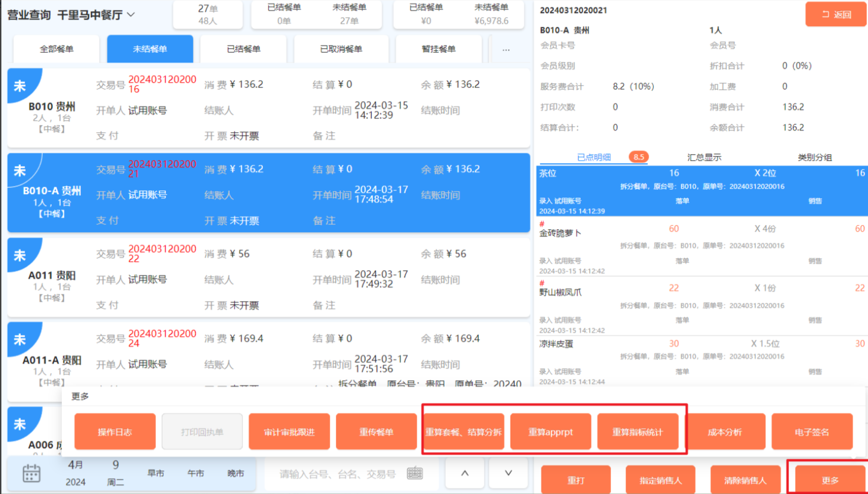Viewport: 868px width, 494px height.
Task: Switch to the 全部餐单 tab
Action: click(x=57, y=49)
